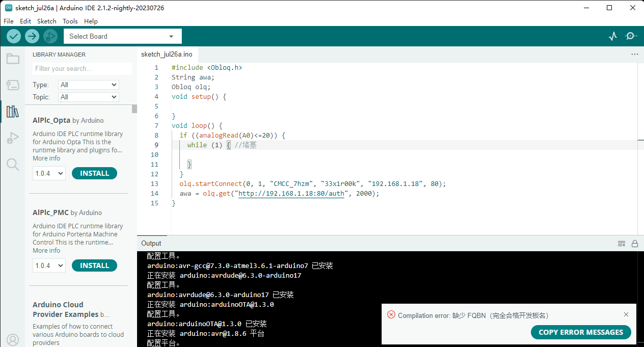Open the Help menu
Viewport: 644px width, 347px height.
coord(91,21)
